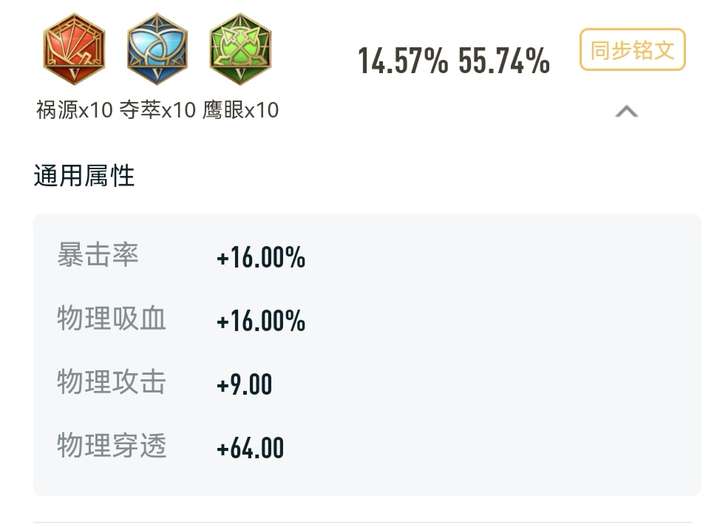Tap the green 鹰眼 rune icon
The height and width of the screenshot is (527, 720).
point(240,49)
